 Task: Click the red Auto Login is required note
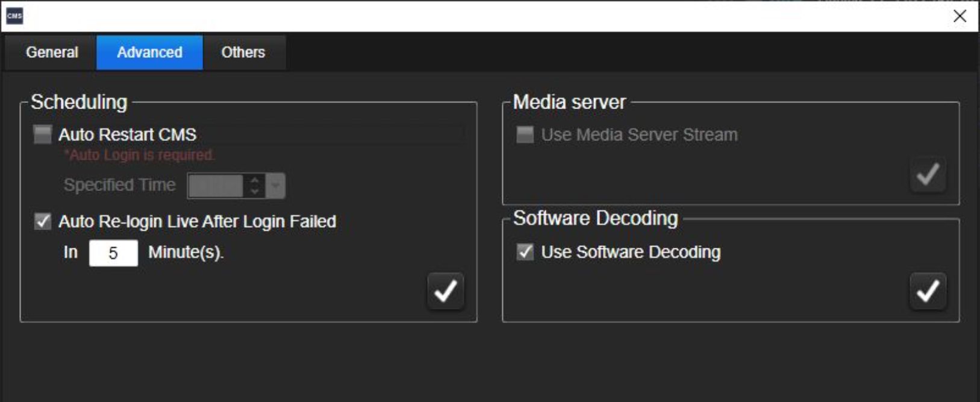pos(139,155)
